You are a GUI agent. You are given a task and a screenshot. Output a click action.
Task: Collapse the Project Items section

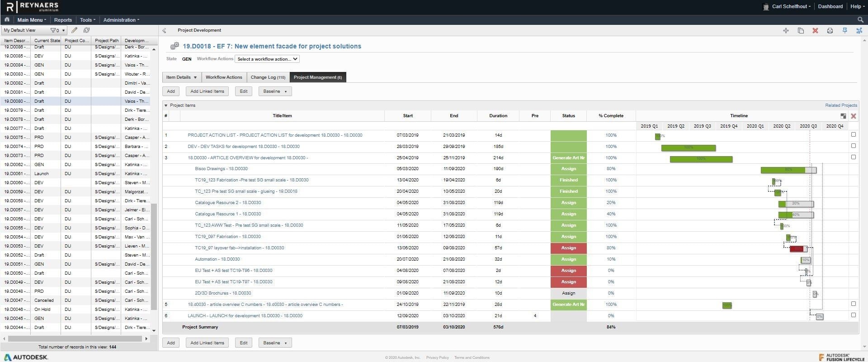click(x=166, y=105)
